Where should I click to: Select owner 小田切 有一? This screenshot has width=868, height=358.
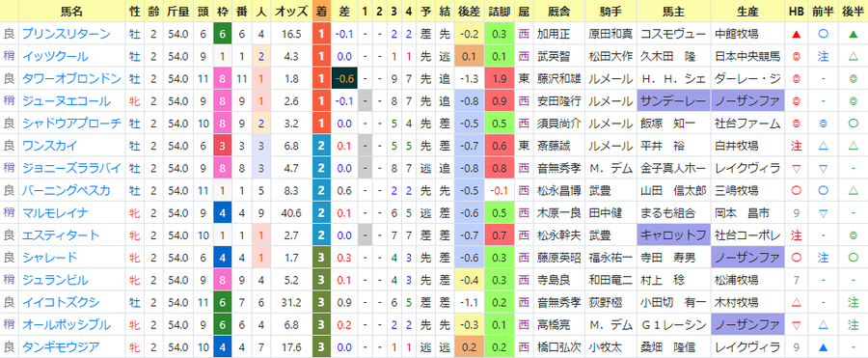point(674,302)
